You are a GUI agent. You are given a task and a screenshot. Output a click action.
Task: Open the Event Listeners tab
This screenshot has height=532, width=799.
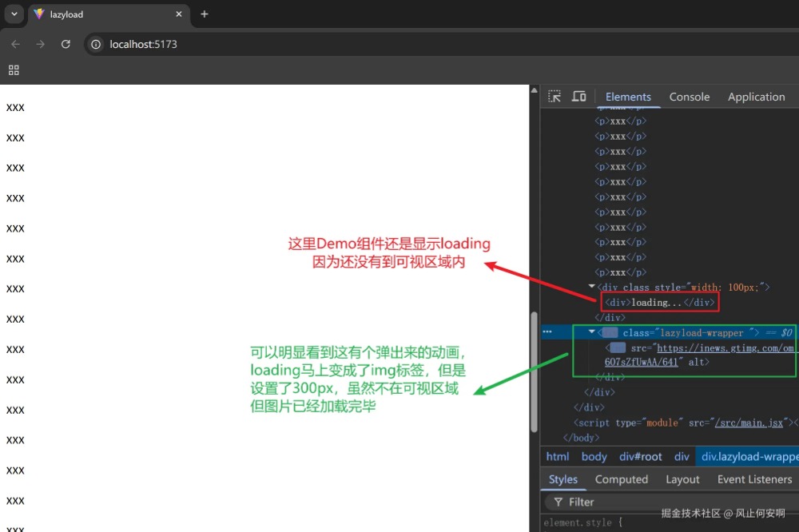(754, 479)
